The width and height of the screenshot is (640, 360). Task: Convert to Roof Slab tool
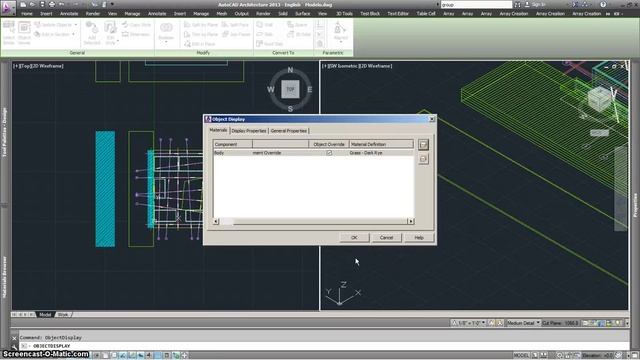[270, 44]
